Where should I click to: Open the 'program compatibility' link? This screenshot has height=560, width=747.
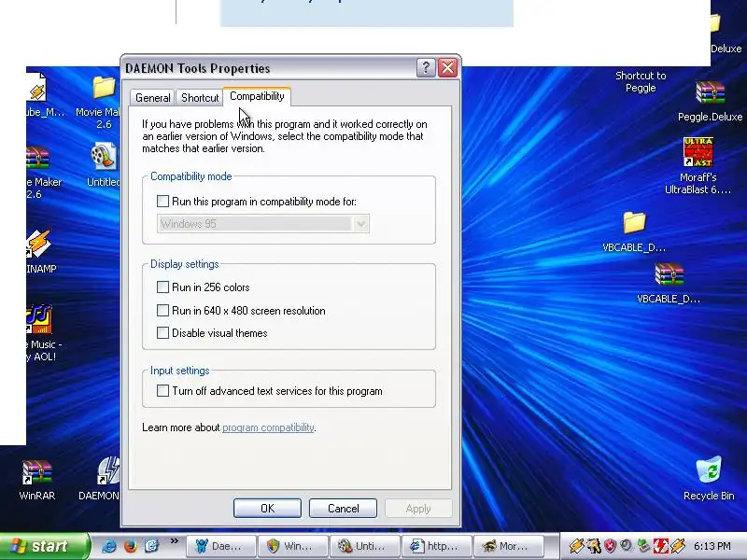(x=268, y=427)
